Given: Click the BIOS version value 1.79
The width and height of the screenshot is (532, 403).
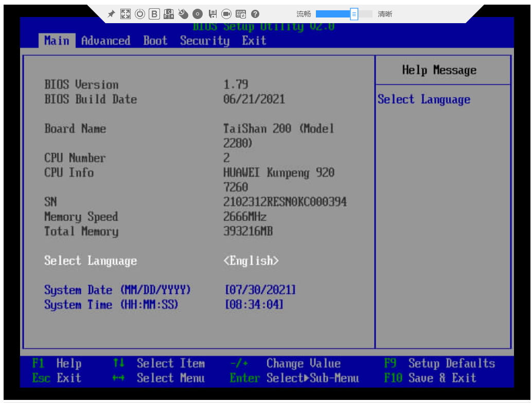Looking at the screenshot, I should click(236, 84).
